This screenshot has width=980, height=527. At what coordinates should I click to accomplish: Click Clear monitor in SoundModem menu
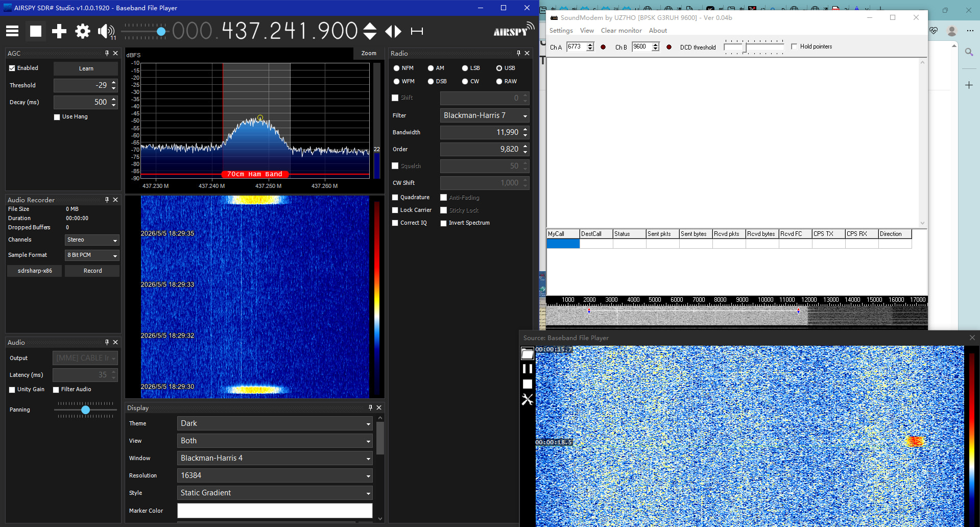point(621,31)
